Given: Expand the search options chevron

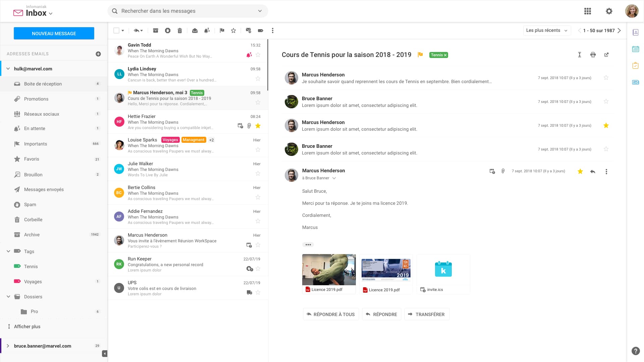Looking at the screenshot, I should click(260, 11).
